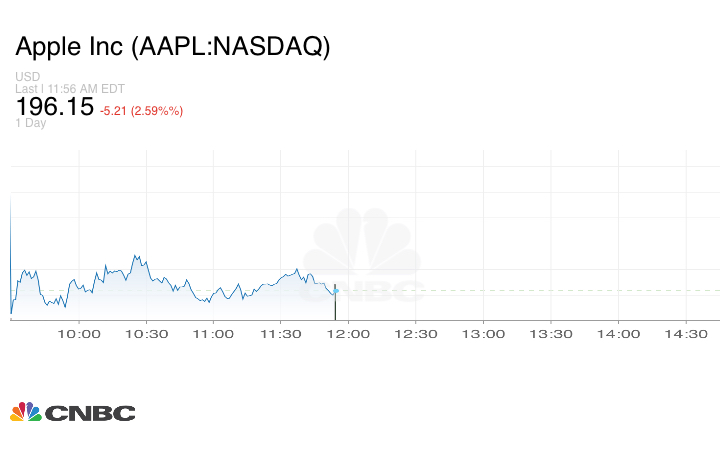Click the 10:30 time axis label
This screenshot has height=450, width=720.
click(147, 334)
